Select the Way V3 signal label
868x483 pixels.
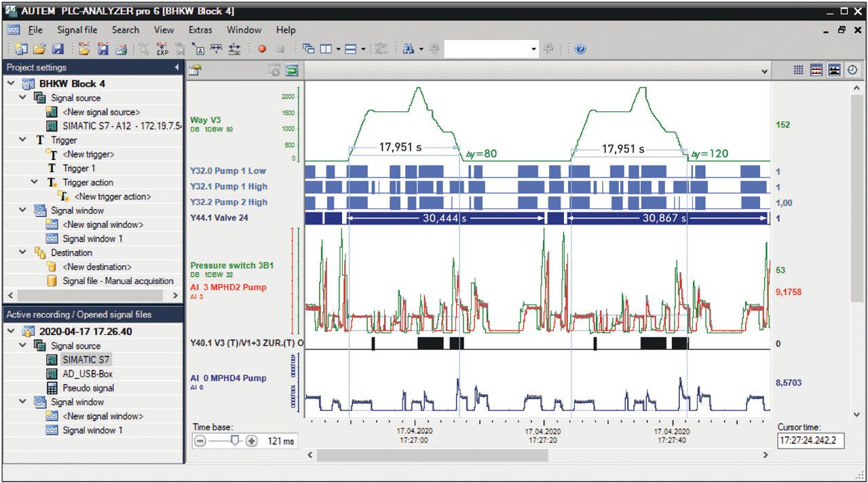206,119
